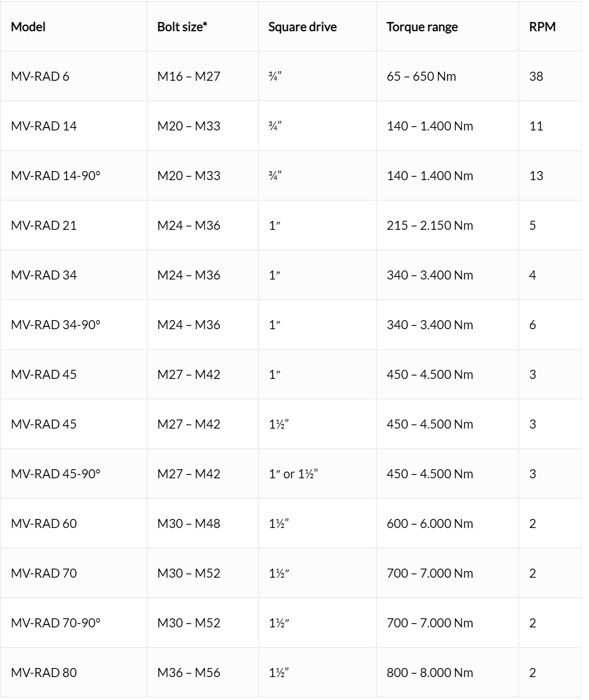Click the MV-RAD 60 model cell
Screen dimensions: 589x700
pyautogui.click(x=74, y=524)
